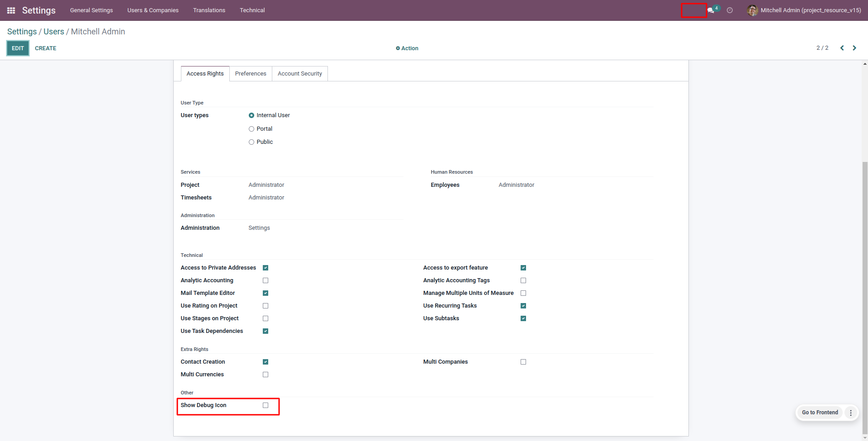Screen dimensions: 868x441
Task: Open the Users breadcrumb link
Action: [54, 32]
